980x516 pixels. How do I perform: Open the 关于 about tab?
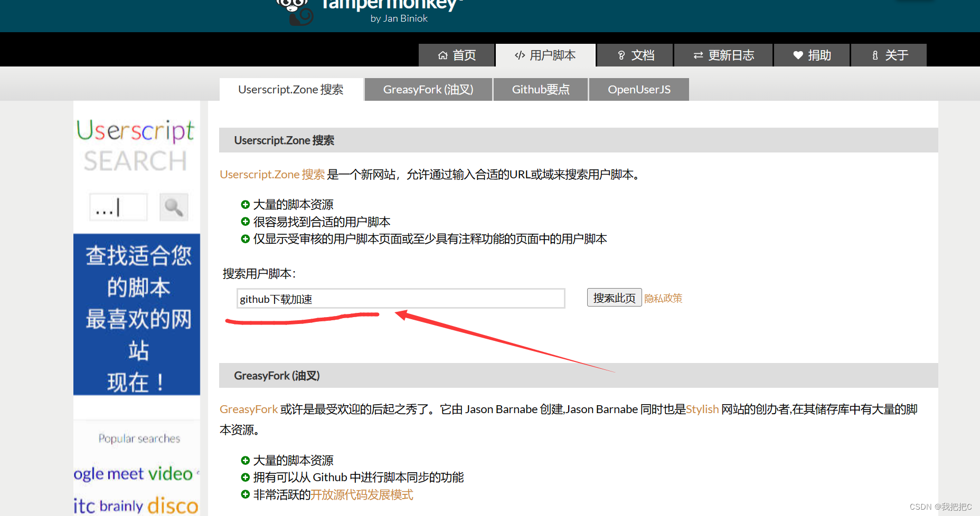[x=889, y=55]
